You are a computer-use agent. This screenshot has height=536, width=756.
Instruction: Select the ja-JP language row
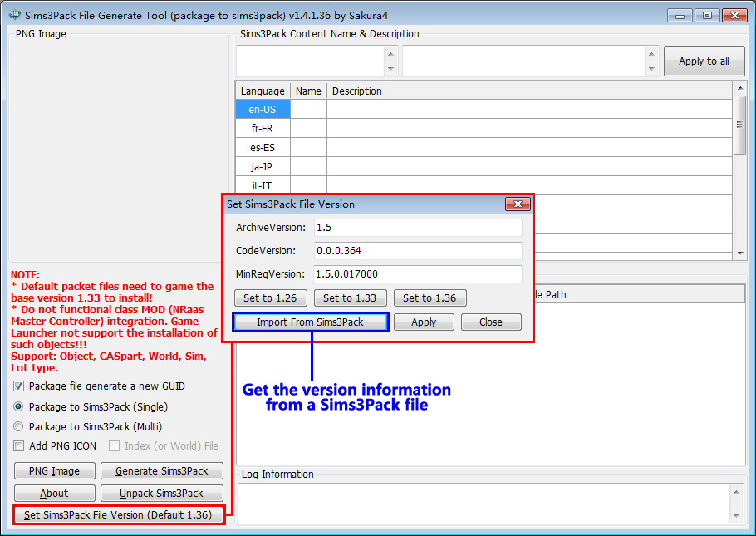point(262,166)
